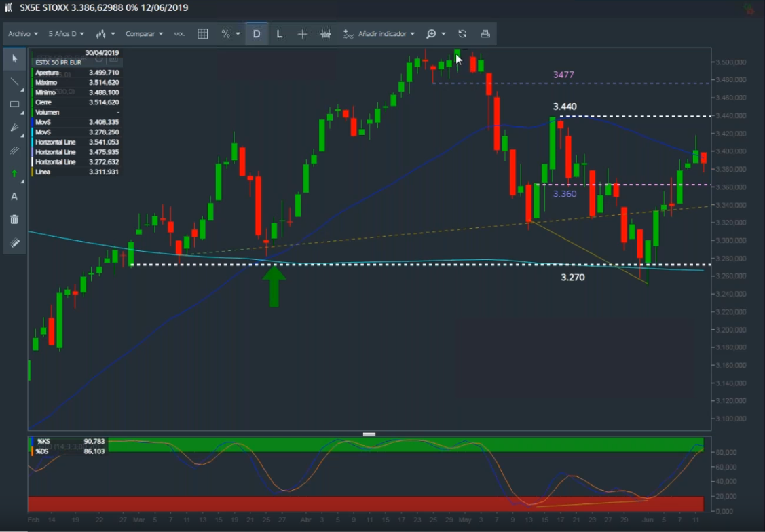The height and width of the screenshot is (532, 765).
Task: Click the 30/04/2019 date in legend
Action: 102,53
